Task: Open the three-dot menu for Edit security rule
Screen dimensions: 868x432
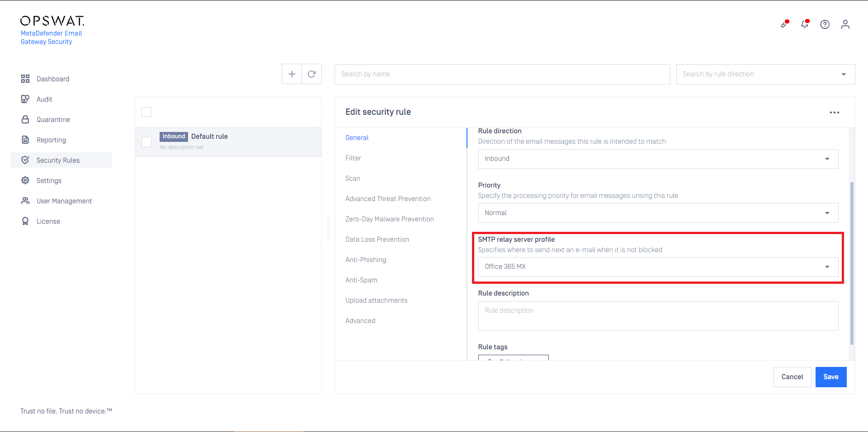Action: (x=834, y=113)
